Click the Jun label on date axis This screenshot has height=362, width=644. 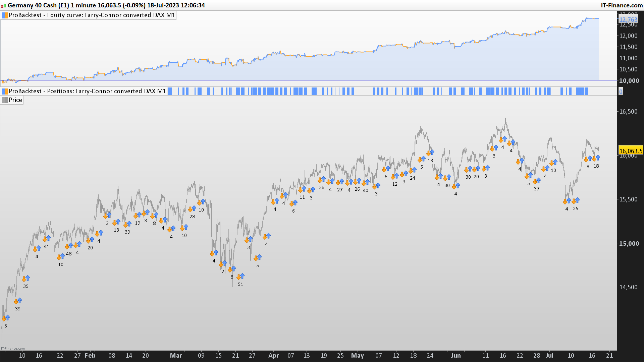point(456,356)
